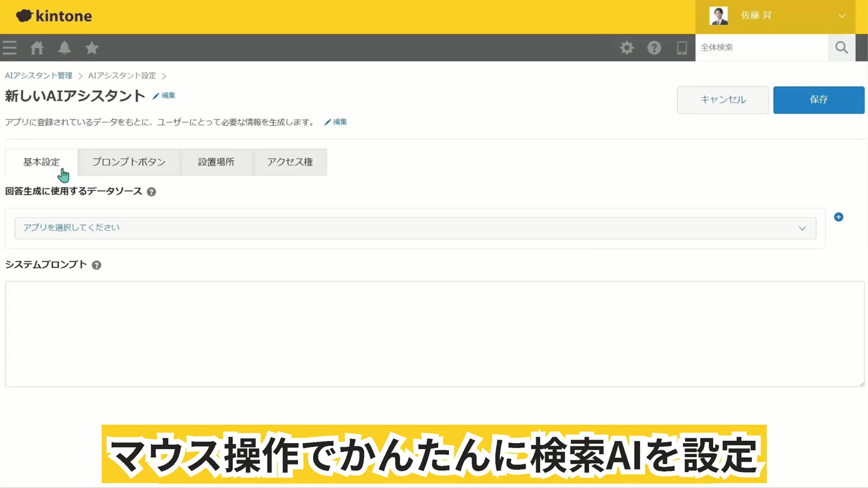Click the AIアシスタント管理 breadcrumb link

(38, 76)
